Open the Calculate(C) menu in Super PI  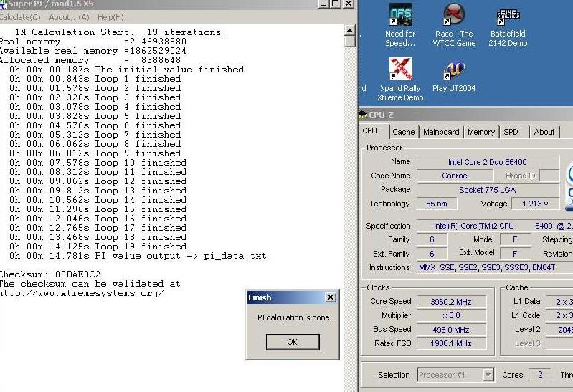20,17
